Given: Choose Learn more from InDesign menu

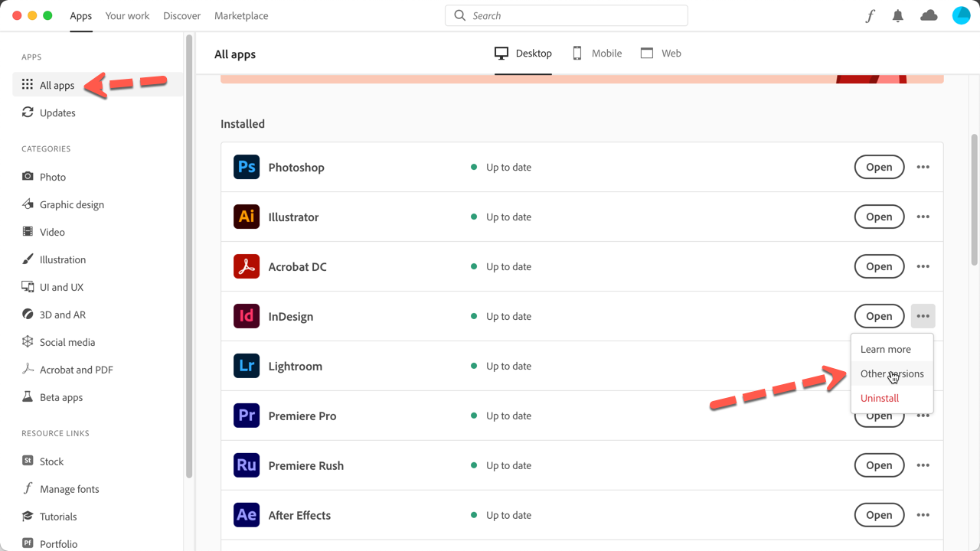Looking at the screenshot, I should tap(892, 349).
